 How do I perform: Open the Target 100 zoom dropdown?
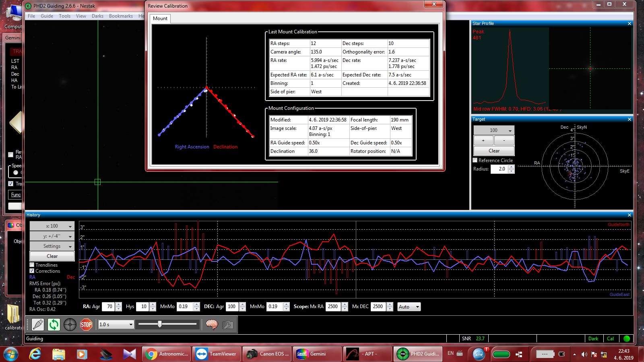click(494, 130)
